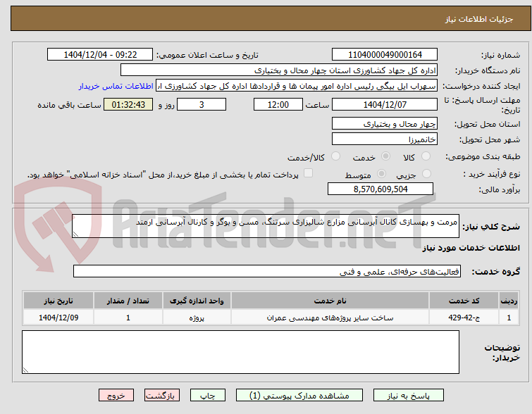Toggle the Islamic treasury bonds payment checkbox
Image resolution: width=532 pixels, height=414 pixels.
[x=308, y=173]
